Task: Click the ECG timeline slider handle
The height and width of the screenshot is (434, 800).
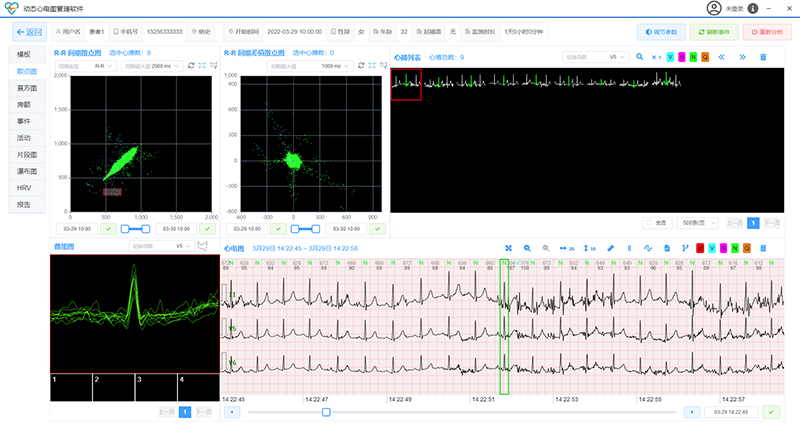Action: tap(326, 411)
